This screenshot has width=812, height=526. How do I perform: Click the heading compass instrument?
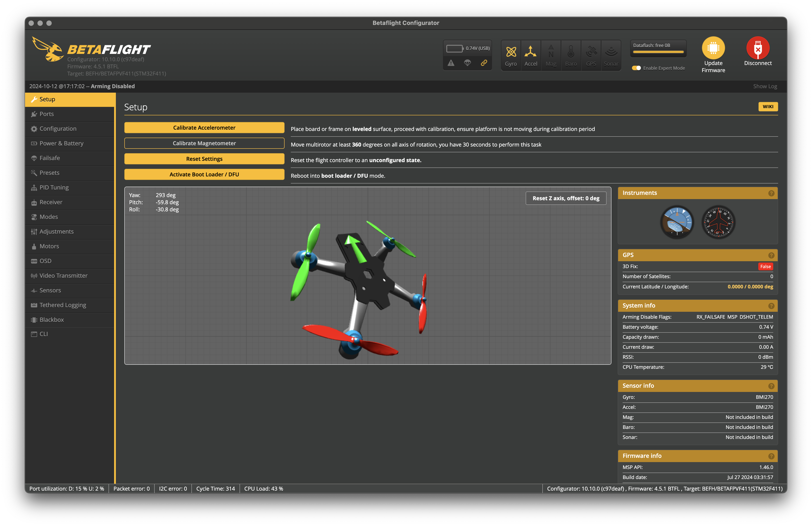click(x=718, y=222)
